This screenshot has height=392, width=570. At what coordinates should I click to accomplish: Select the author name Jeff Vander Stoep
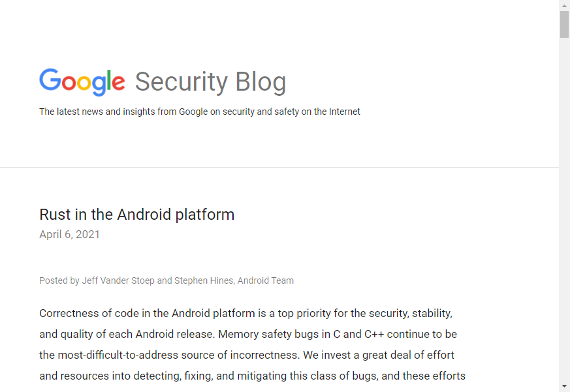[118, 280]
